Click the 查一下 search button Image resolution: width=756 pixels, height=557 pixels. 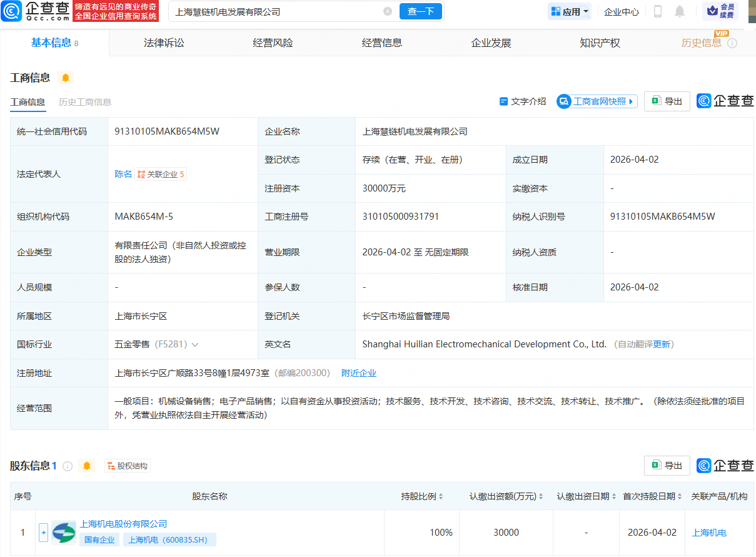point(420,11)
